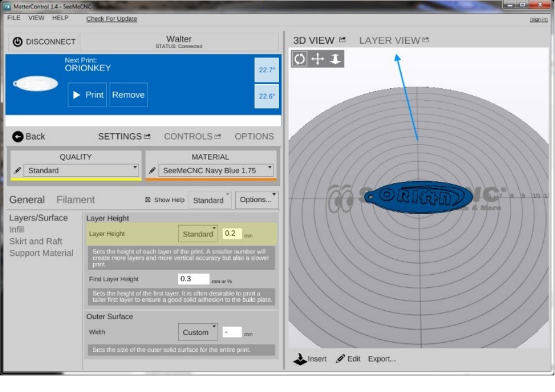Pop out the Settings panel icon
555x392 pixels.
pyautogui.click(x=147, y=136)
